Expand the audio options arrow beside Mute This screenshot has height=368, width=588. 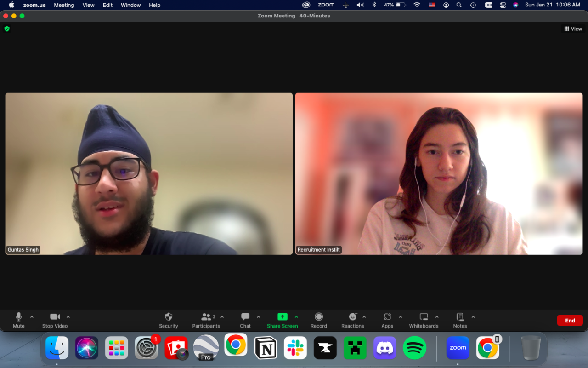click(32, 317)
